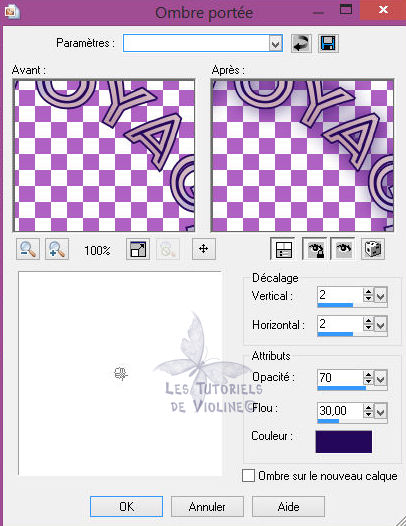The height and width of the screenshot is (526, 406).
Task: Click the randomize parameters dice icon
Action: 373,249
